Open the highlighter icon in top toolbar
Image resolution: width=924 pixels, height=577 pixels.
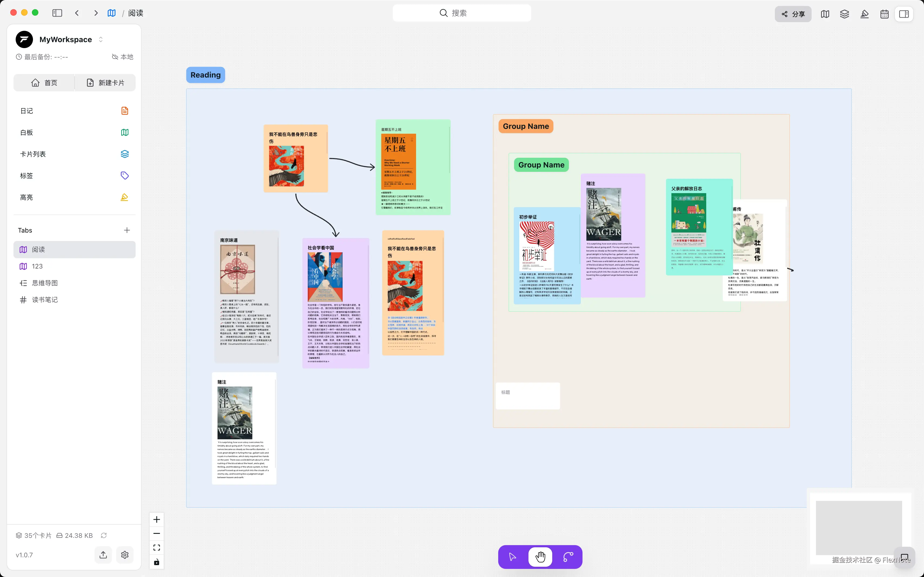[865, 14]
